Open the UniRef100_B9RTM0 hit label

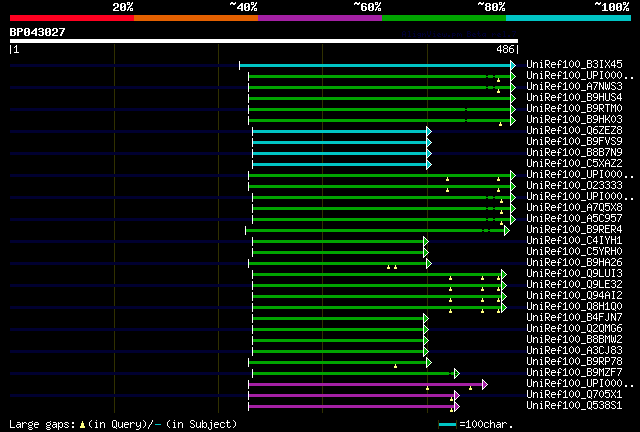[574, 109]
